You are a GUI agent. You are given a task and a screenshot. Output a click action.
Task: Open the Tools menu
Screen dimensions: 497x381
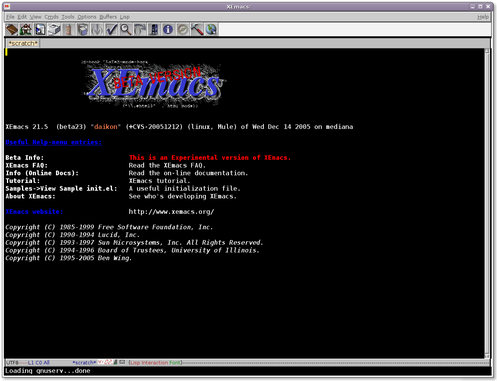tap(68, 17)
